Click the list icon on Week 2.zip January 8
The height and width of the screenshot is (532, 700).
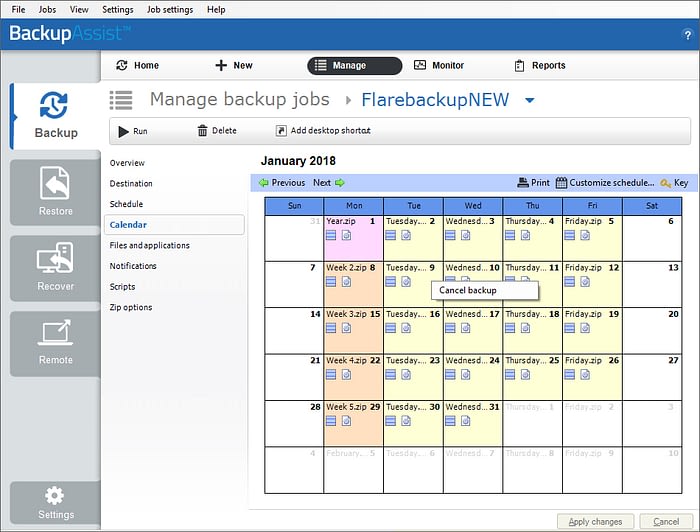331,282
